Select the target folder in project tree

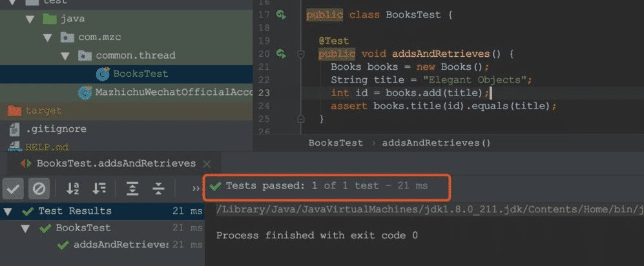pos(43,110)
